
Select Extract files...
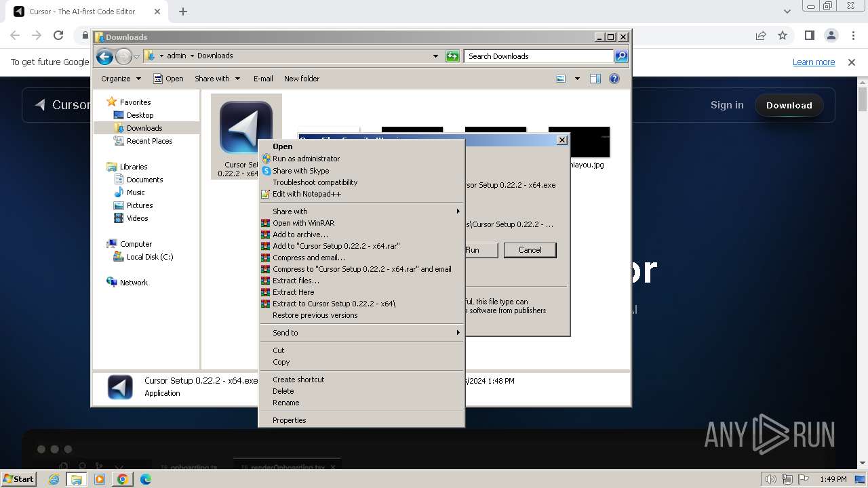(x=361, y=281)
